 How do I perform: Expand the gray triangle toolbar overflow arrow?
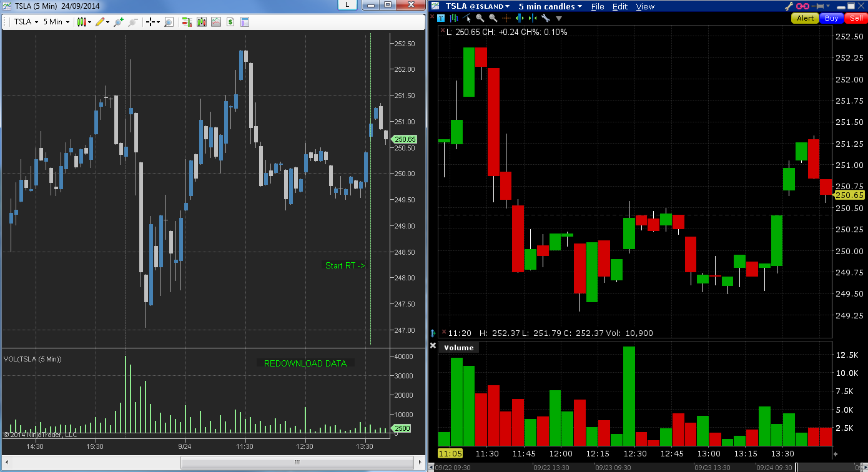tap(559, 19)
